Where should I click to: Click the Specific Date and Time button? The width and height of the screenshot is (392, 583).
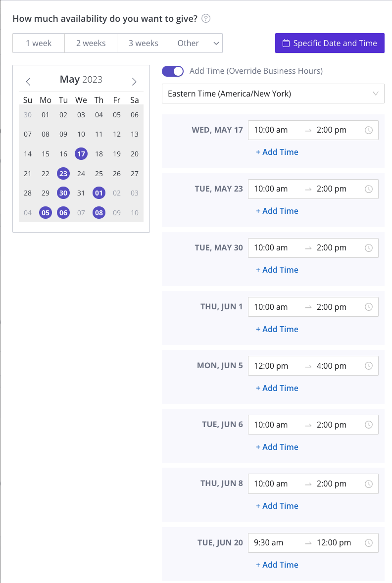tap(330, 43)
